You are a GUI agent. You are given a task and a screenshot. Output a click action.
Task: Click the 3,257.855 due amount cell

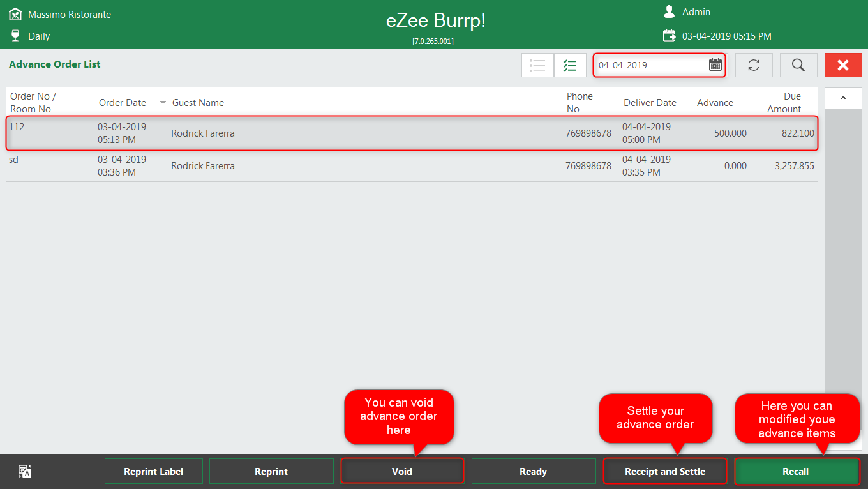click(x=795, y=166)
